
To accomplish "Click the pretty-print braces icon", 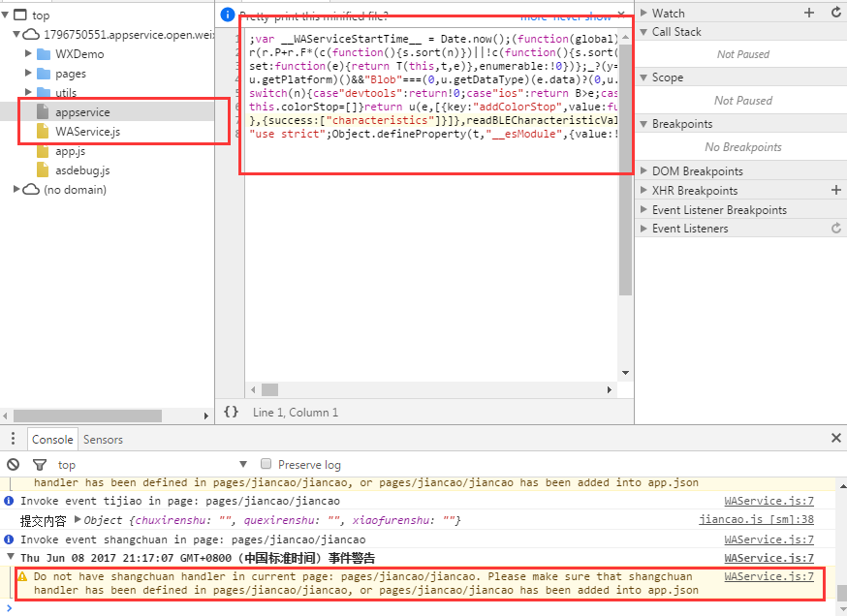I will click(x=231, y=412).
